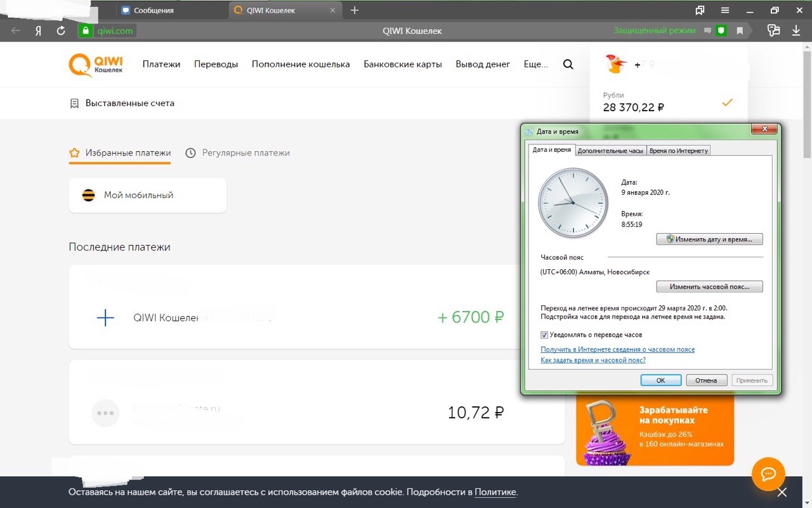Open the 'Регулярные платежи' tab
This screenshot has width=812, height=508.
(x=238, y=153)
